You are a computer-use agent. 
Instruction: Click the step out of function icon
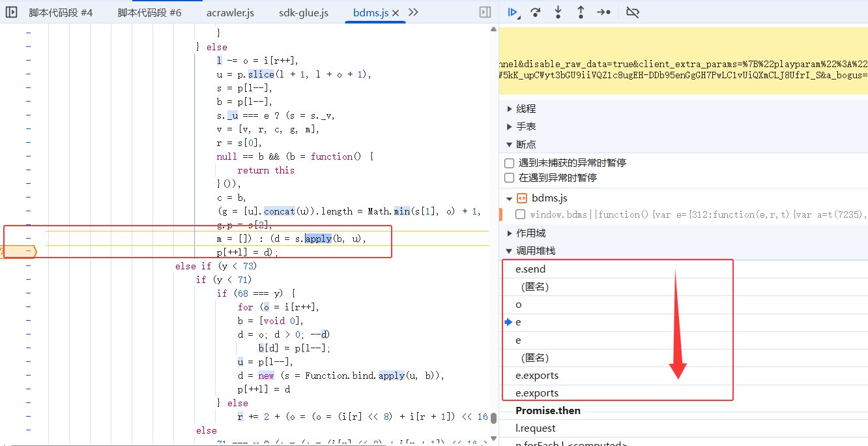pos(581,12)
